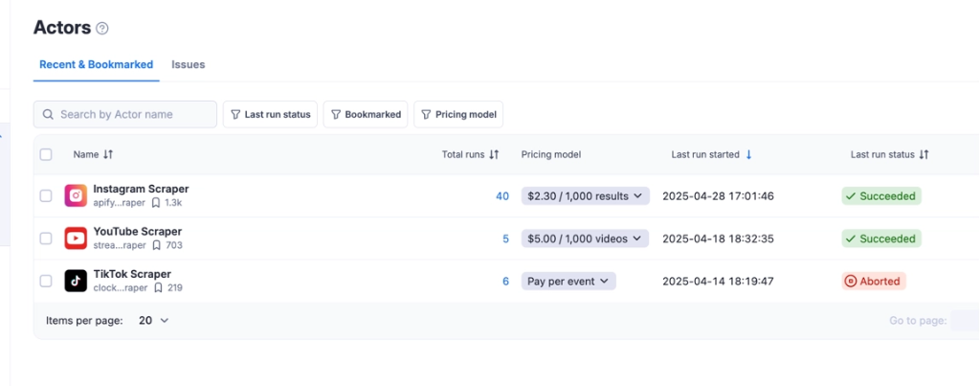
Task: Open the TikTok Scraper actor
Action: (132, 274)
